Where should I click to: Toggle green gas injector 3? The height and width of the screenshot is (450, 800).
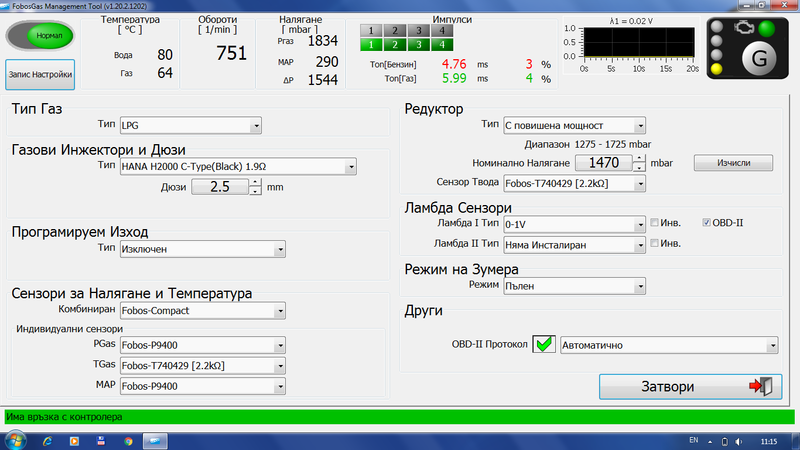419,44
